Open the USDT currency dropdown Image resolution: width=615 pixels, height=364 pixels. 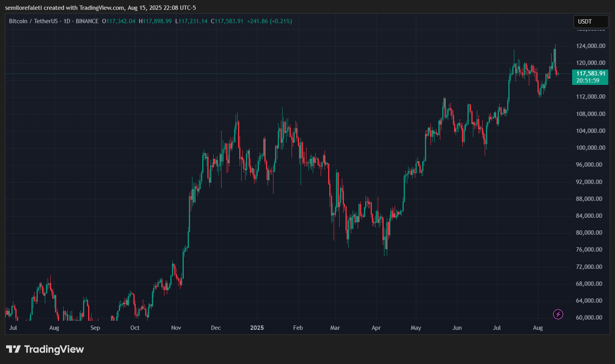[x=591, y=22]
